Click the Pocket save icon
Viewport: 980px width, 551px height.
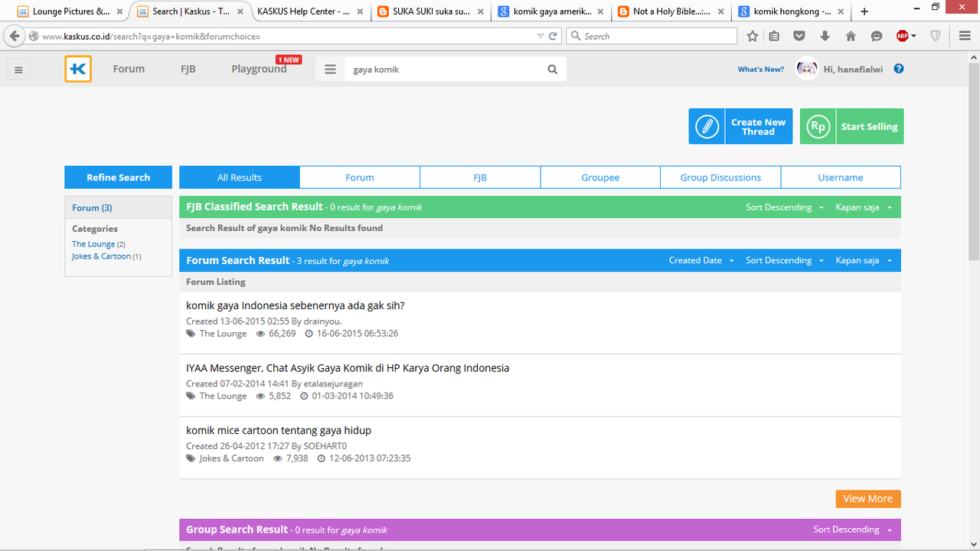tap(799, 36)
